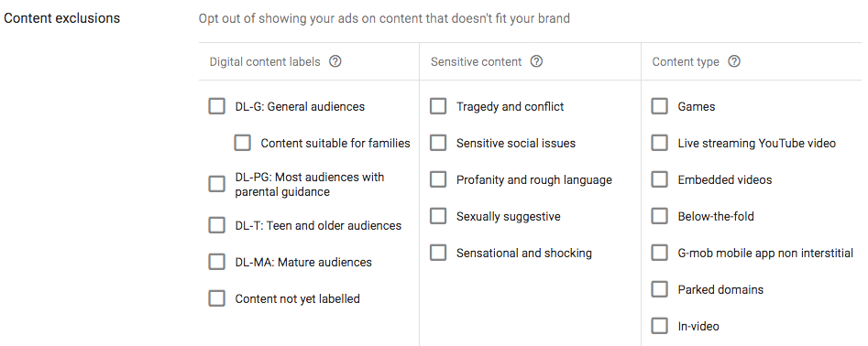Check DL-G: General audiences box
This screenshot has width=868, height=346.
point(216,106)
